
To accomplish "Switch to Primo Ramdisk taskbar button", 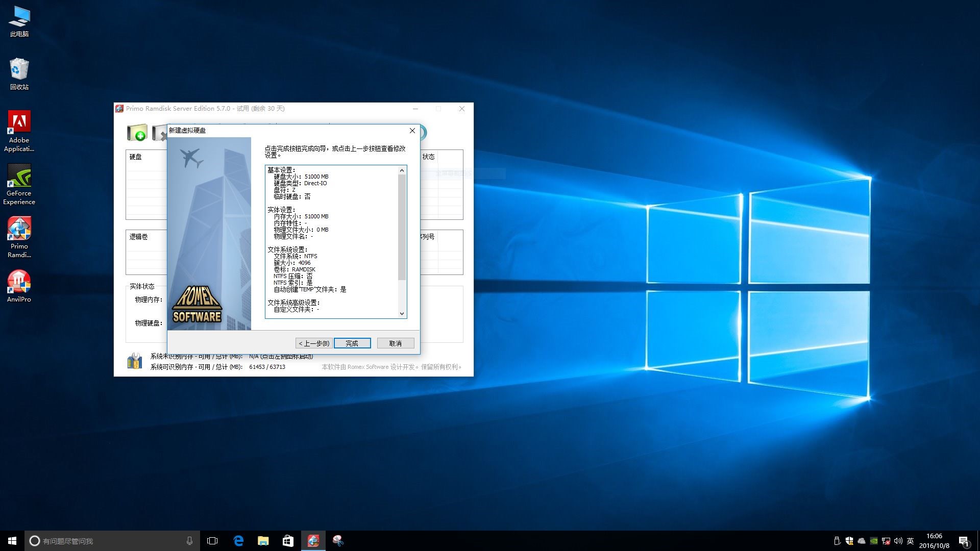I will coord(313,541).
